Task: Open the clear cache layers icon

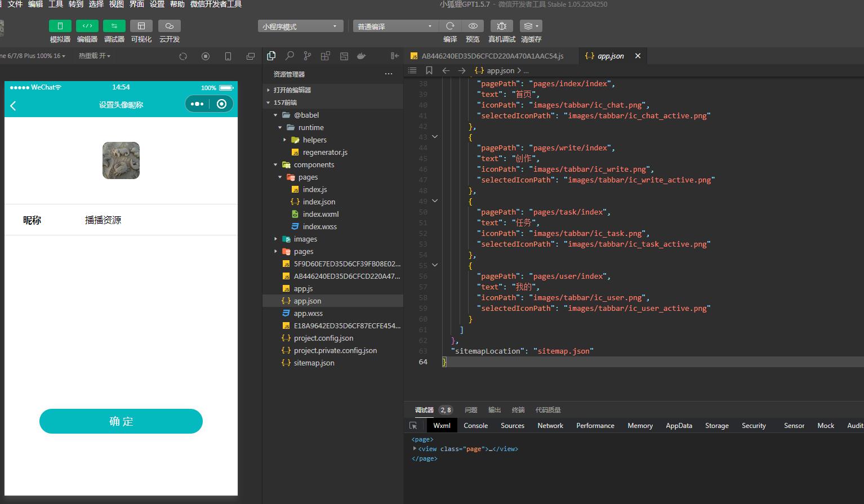Action: coord(531,26)
